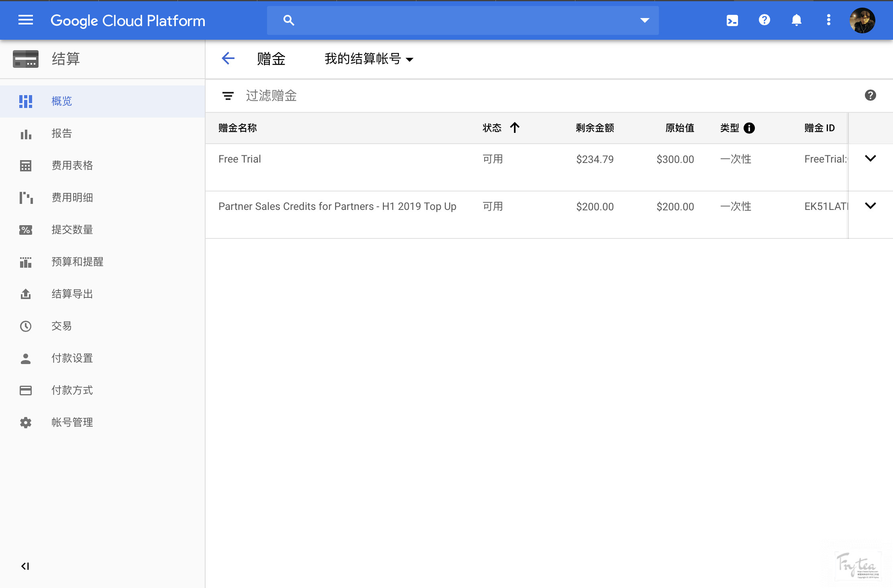Click the filter list icon

coord(228,96)
